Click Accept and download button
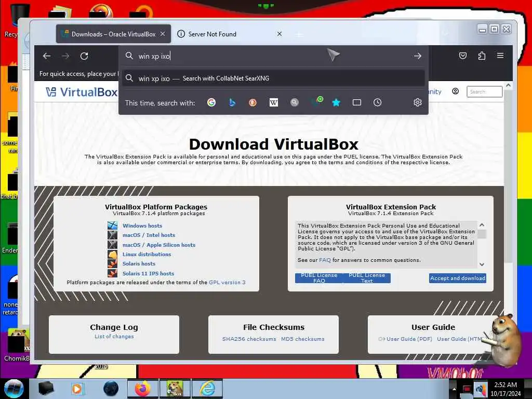Screen dimensions: 532x399 pyautogui.click(x=457, y=278)
